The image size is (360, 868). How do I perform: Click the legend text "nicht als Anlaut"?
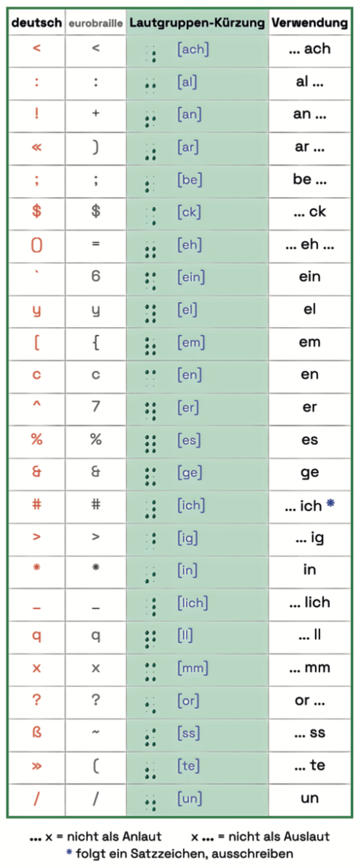point(114,836)
